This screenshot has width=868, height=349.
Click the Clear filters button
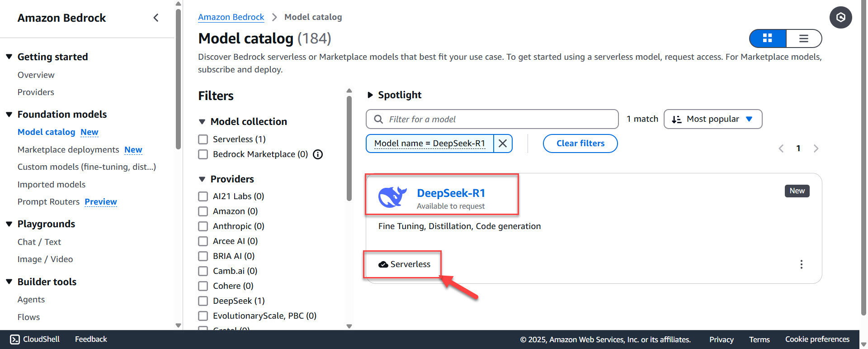[580, 143]
